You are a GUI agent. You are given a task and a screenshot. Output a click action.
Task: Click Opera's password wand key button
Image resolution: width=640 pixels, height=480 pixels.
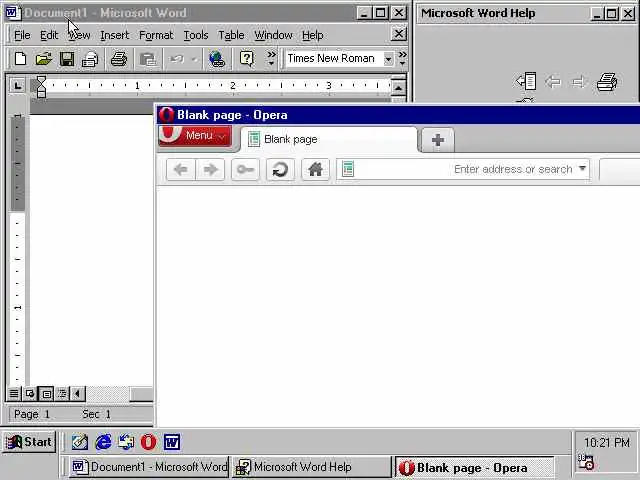(245, 169)
